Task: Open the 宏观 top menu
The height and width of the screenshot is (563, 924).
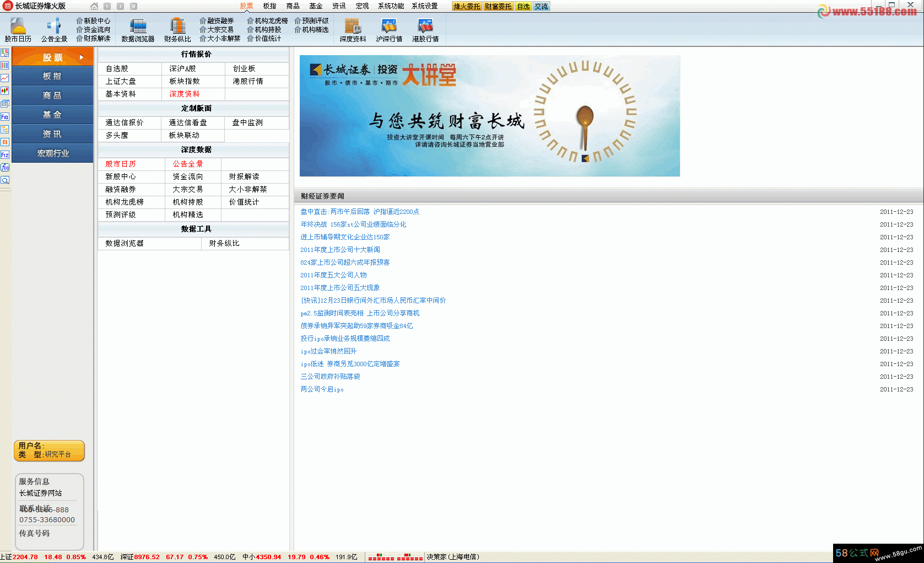Action: click(363, 6)
